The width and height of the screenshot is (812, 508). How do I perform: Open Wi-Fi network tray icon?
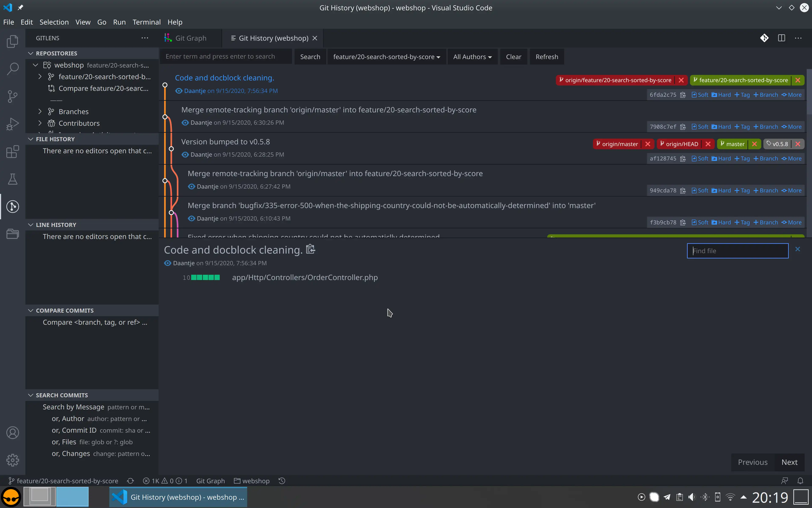click(x=730, y=497)
